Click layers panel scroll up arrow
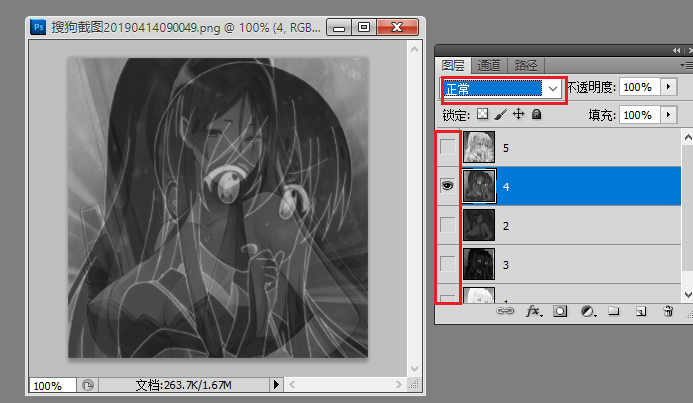This screenshot has height=403, width=693. coord(688,137)
